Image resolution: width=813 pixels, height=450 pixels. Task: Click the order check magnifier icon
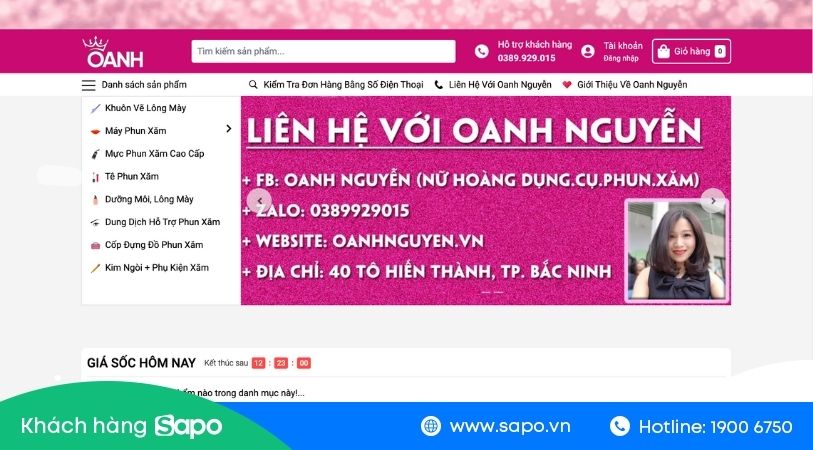pos(253,85)
